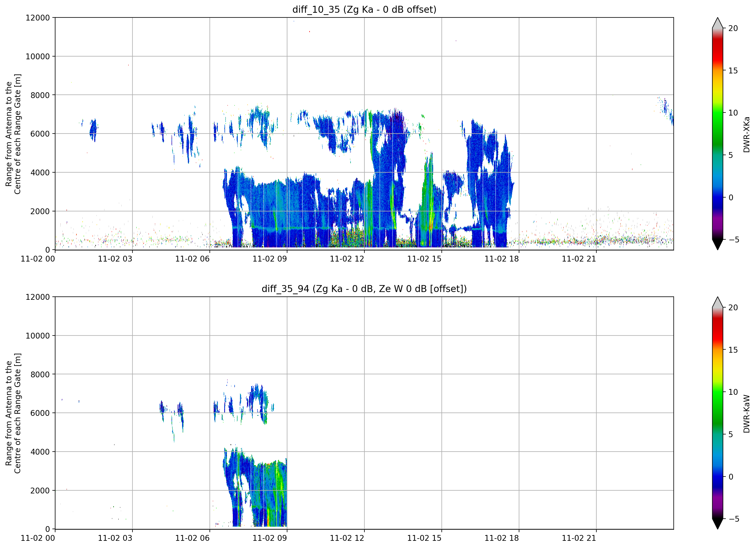
Task: Click '11-02 12' x-tick under diff_10_35 plot
Action: point(347,259)
